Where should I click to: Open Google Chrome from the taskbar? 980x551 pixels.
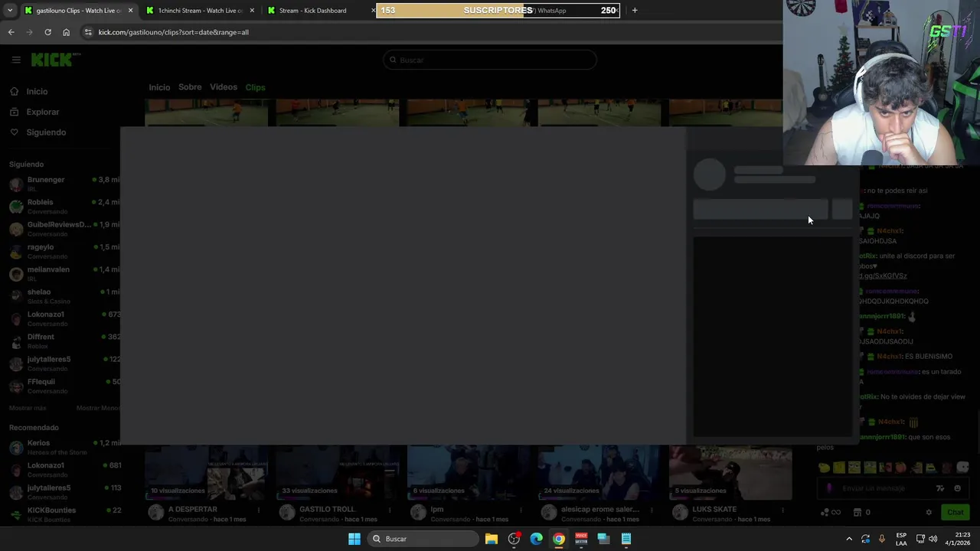click(x=559, y=539)
